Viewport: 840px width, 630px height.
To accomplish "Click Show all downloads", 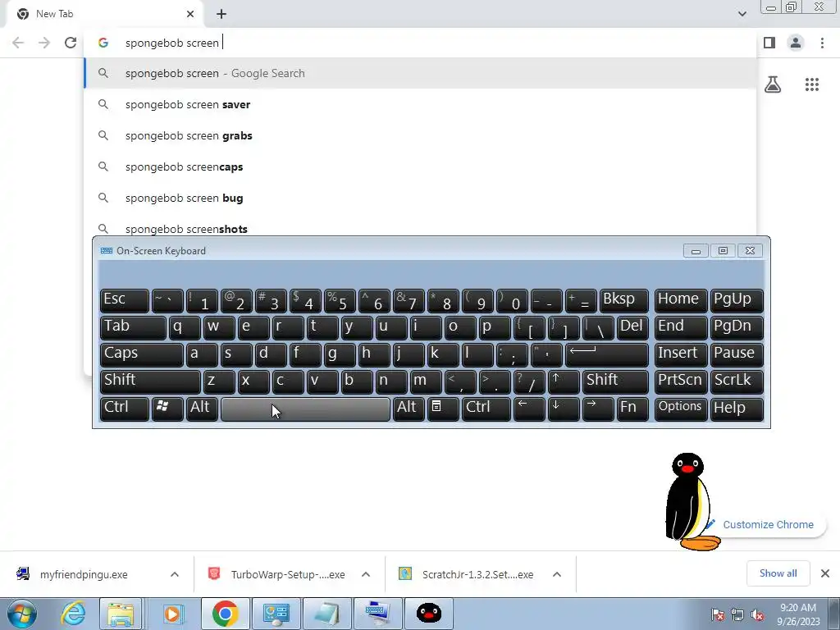I will (778, 573).
